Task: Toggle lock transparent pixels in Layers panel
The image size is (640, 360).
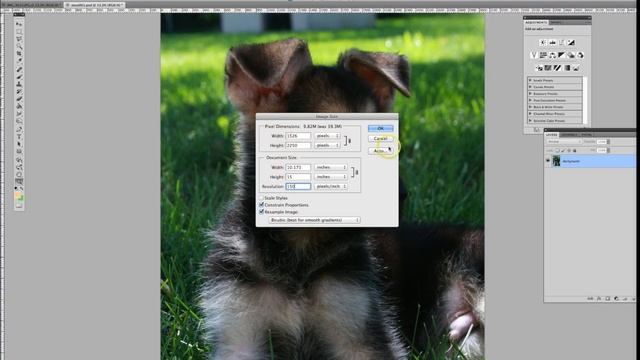Action: (558, 151)
